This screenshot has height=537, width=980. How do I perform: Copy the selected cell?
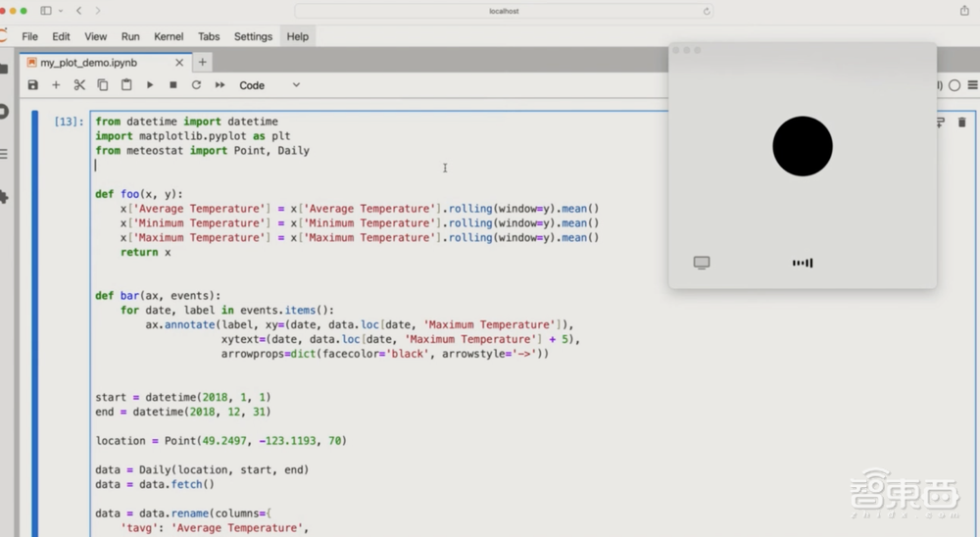pyautogui.click(x=103, y=85)
